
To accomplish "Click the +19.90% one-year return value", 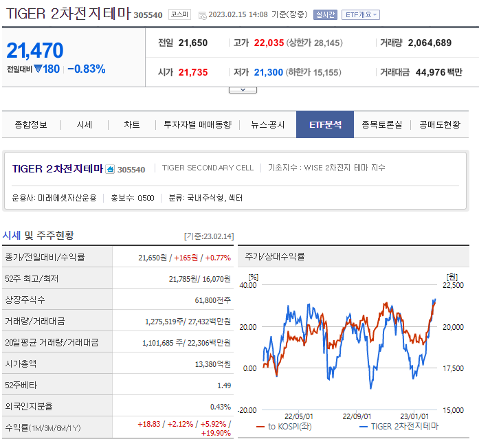I will point(216,433).
